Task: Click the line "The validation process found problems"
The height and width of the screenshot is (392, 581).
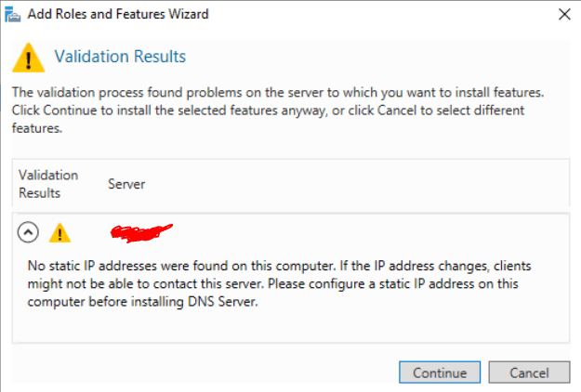Action: 278,92
